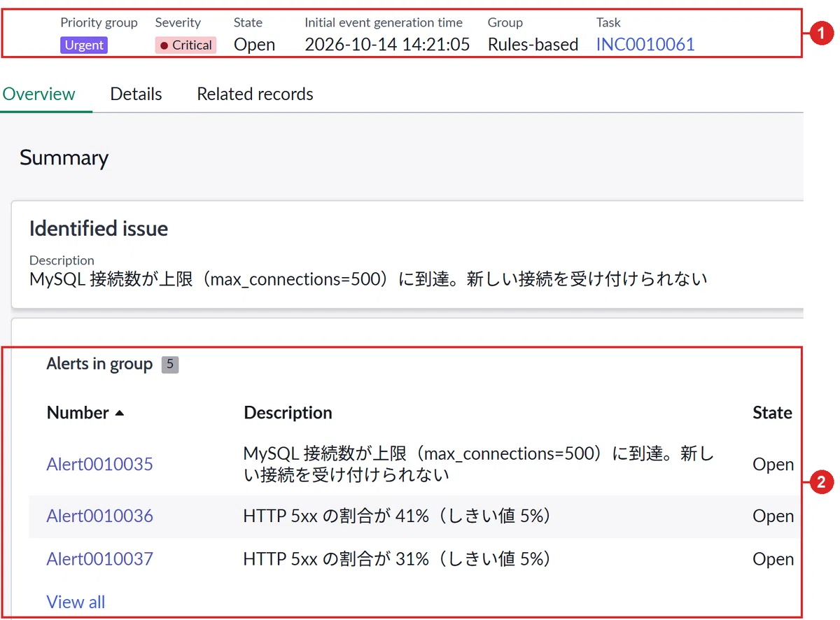Open the INC0010061 task link
Screen dimensions: 840x620
click(x=645, y=45)
